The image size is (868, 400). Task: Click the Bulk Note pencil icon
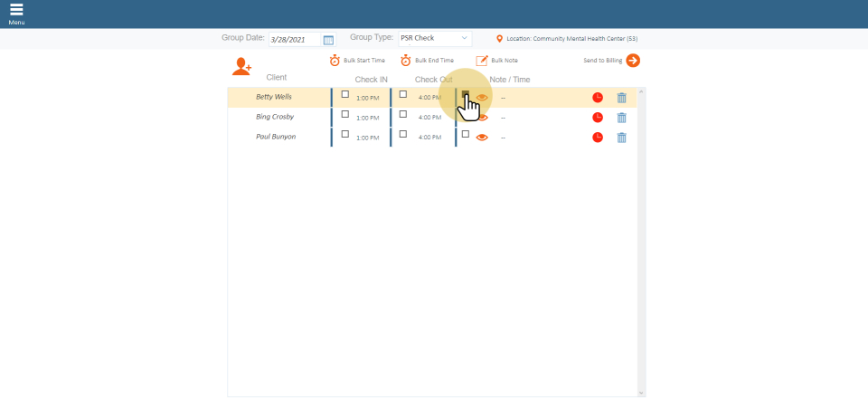pos(482,61)
